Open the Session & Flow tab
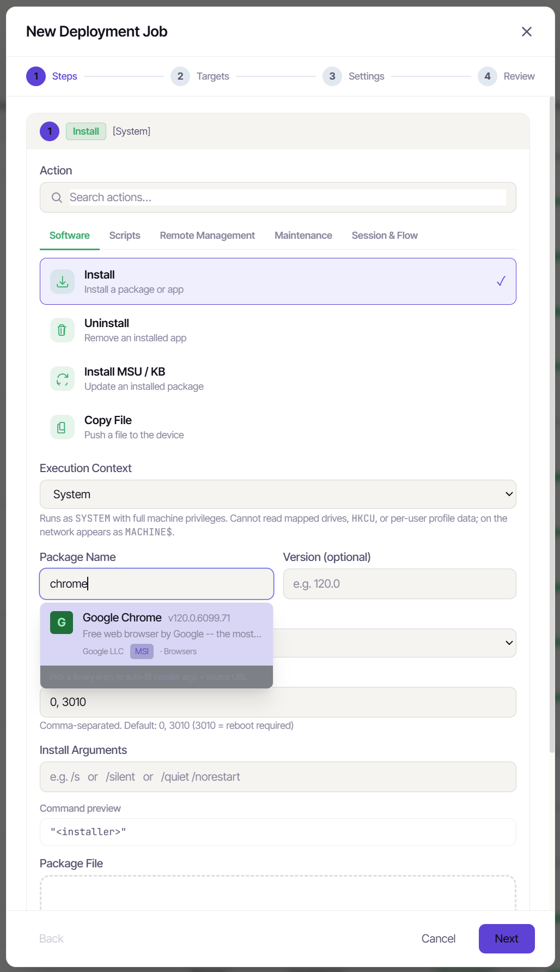Screen dimensions: 560x972 385,236
